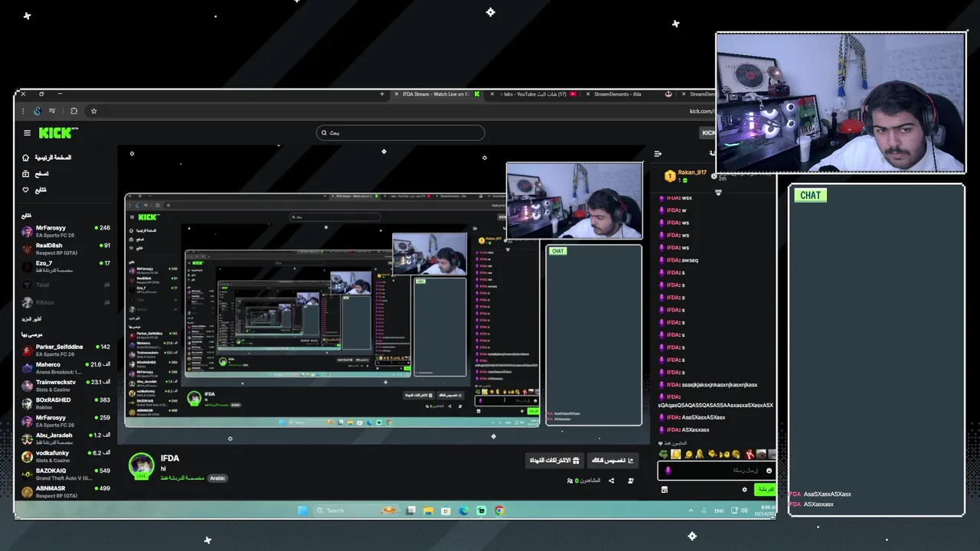
Task: Open BOxRASHED Roblox channel
Action: (66, 403)
